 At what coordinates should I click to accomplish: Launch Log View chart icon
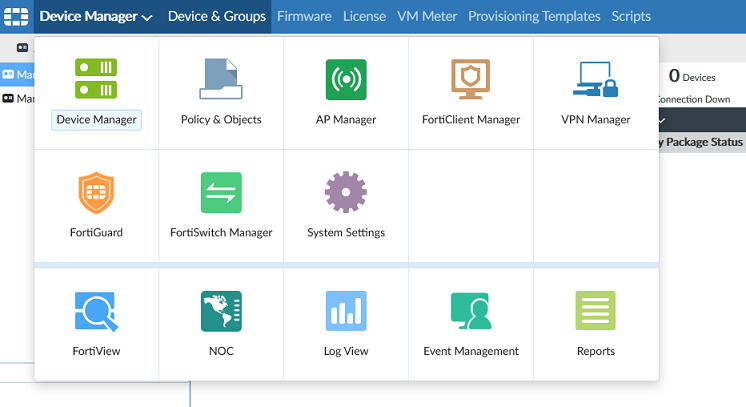346,311
